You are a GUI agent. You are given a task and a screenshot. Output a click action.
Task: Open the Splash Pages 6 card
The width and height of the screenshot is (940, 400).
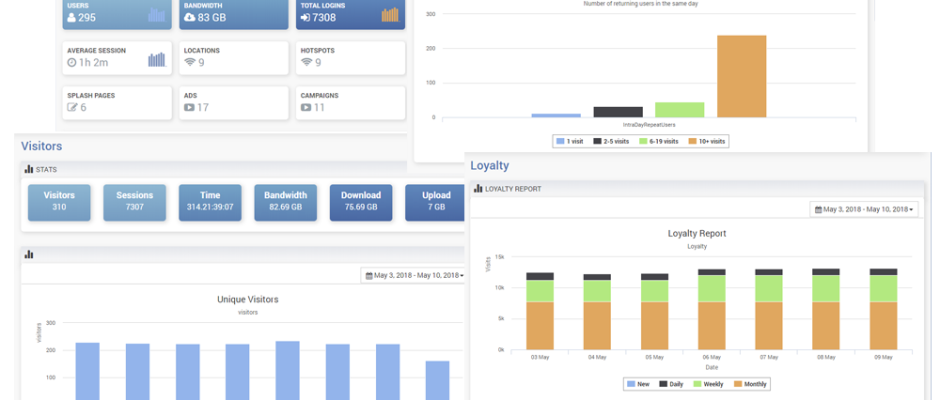tap(117, 103)
